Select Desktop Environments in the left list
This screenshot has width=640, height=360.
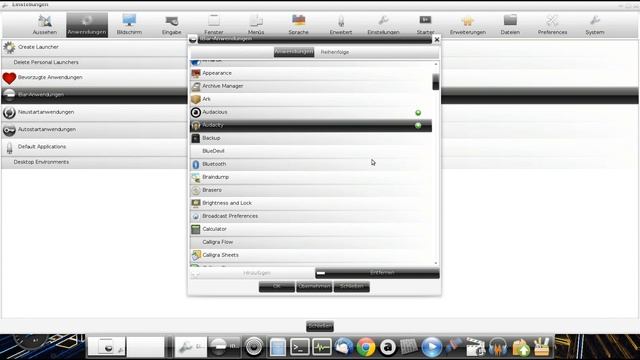(x=94, y=162)
